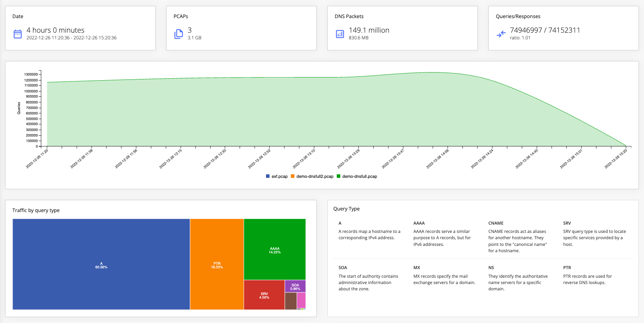Click the files icon in the PCAPs card
The height and width of the screenshot is (323, 644).
tap(179, 34)
